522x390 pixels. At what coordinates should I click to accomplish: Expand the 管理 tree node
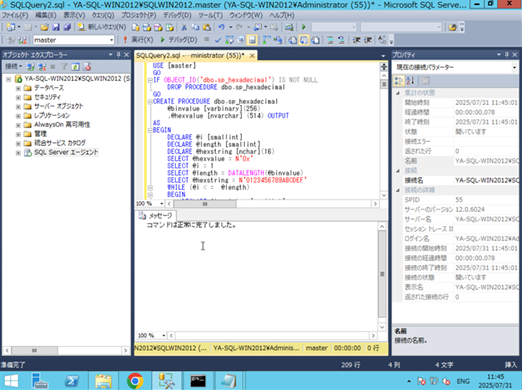click(x=18, y=134)
